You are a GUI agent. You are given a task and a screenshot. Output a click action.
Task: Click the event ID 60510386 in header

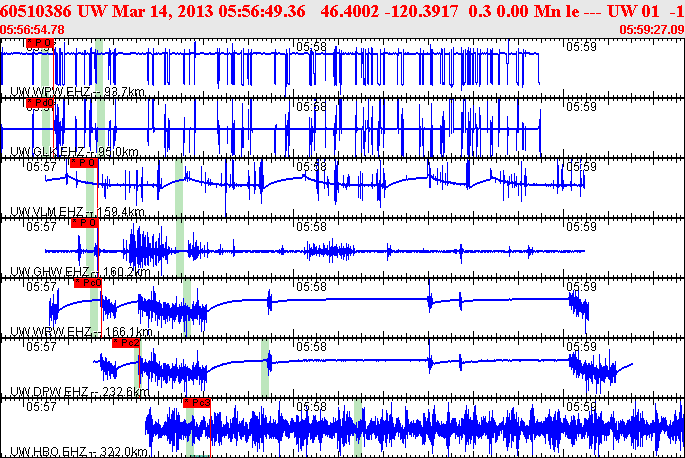(36, 10)
